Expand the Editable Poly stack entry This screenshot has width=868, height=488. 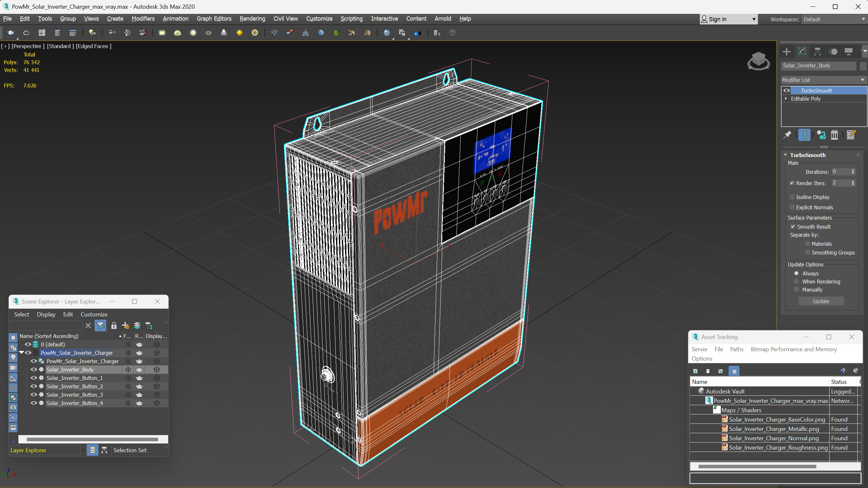point(786,99)
